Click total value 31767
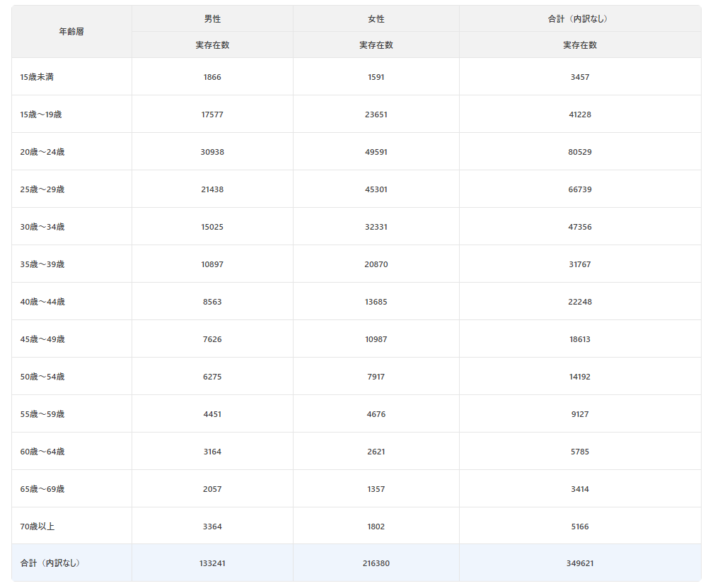The height and width of the screenshot is (588, 708). 580,264
